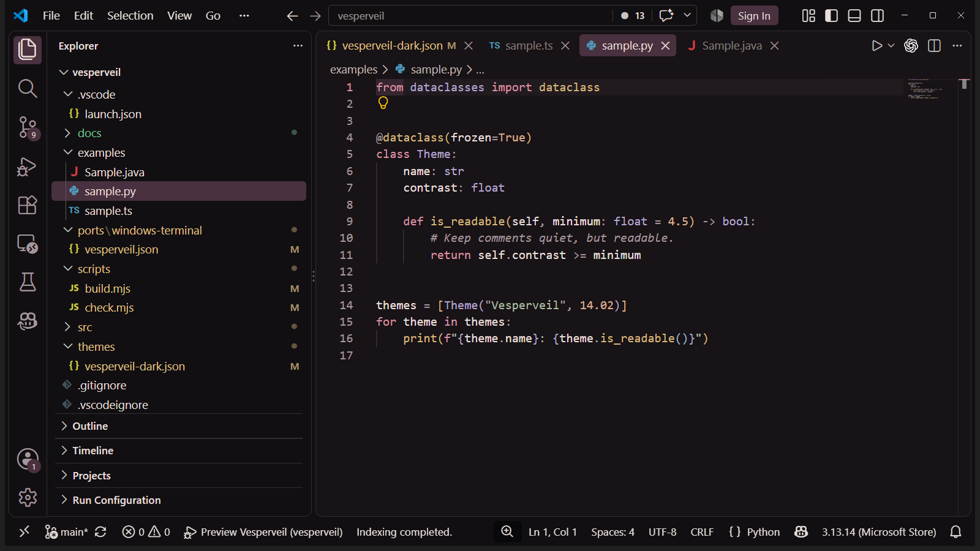
Task: Open problems panel via errors and warnings count
Action: click(x=146, y=532)
